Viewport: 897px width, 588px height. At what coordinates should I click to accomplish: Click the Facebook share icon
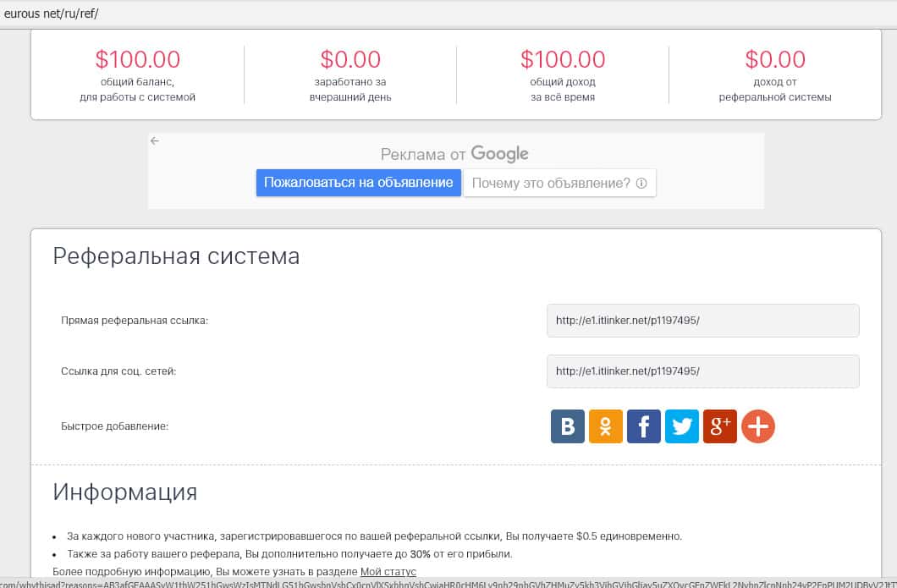[x=644, y=426]
